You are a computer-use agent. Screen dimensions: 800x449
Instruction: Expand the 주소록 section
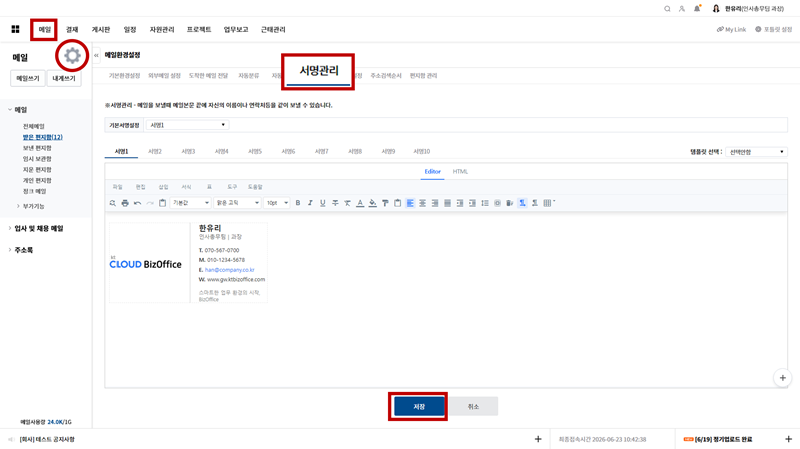coord(10,250)
